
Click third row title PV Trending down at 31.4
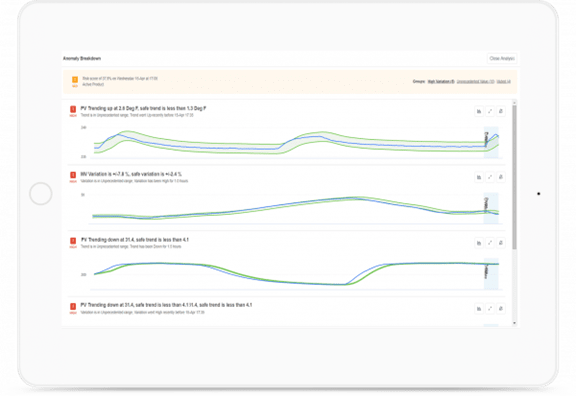point(135,240)
